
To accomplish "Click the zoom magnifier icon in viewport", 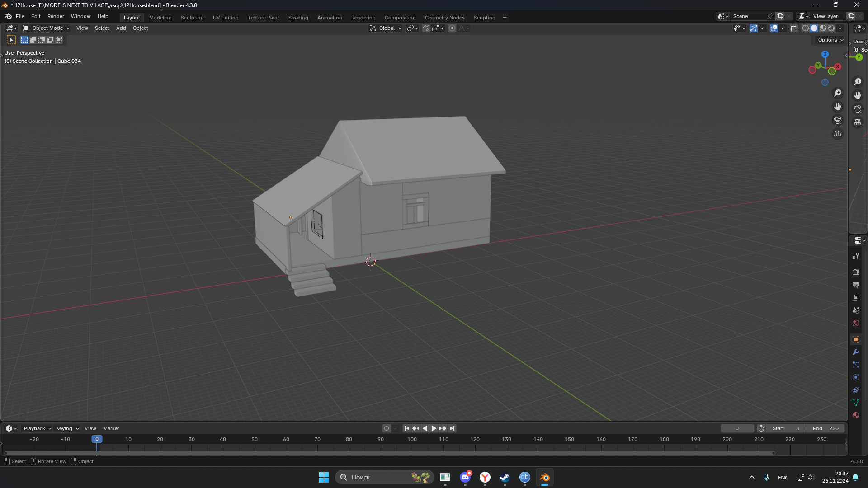I will tap(838, 93).
